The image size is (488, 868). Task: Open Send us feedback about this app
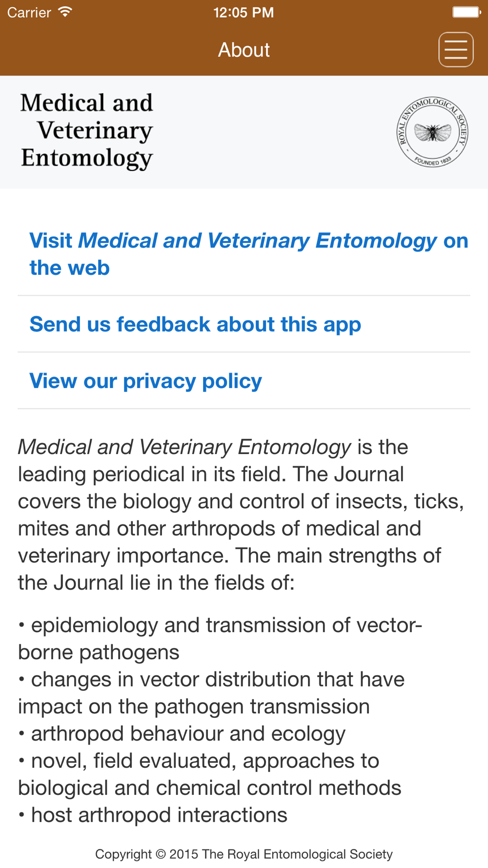coord(244,324)
